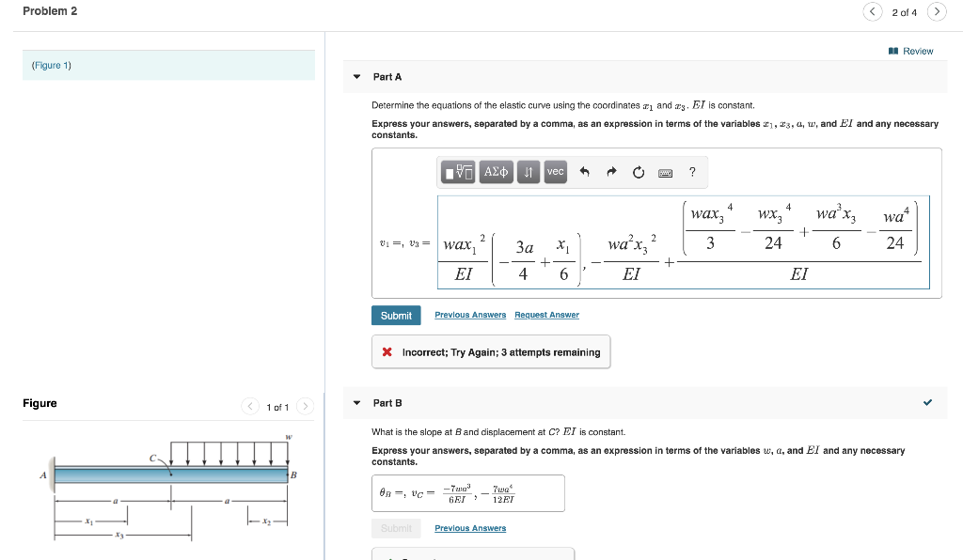The width and height of the screenshot is (963, 560).
Task: Undo last edit in equation editor
Action: tap(585, 172)
